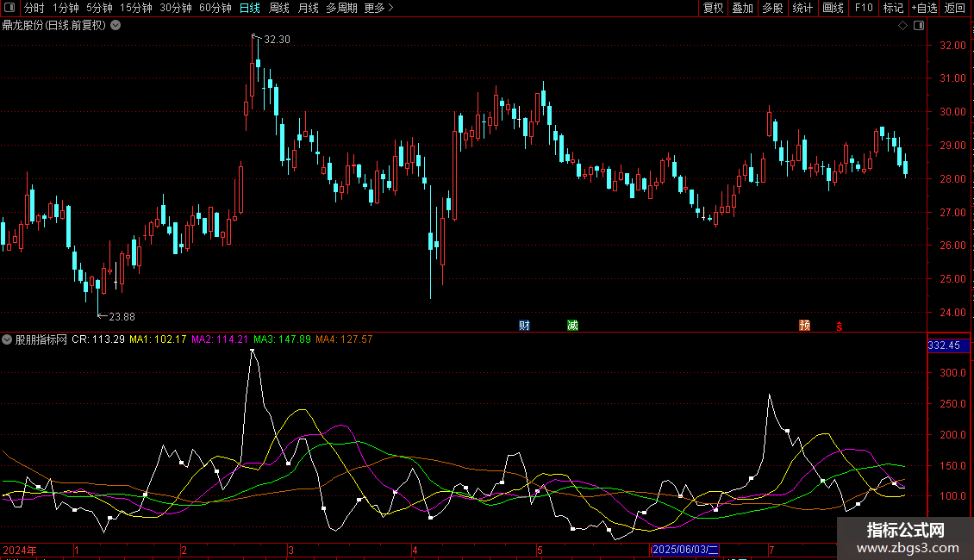
Task: Open the 预 earnings forecast marker
Action: 804,326
